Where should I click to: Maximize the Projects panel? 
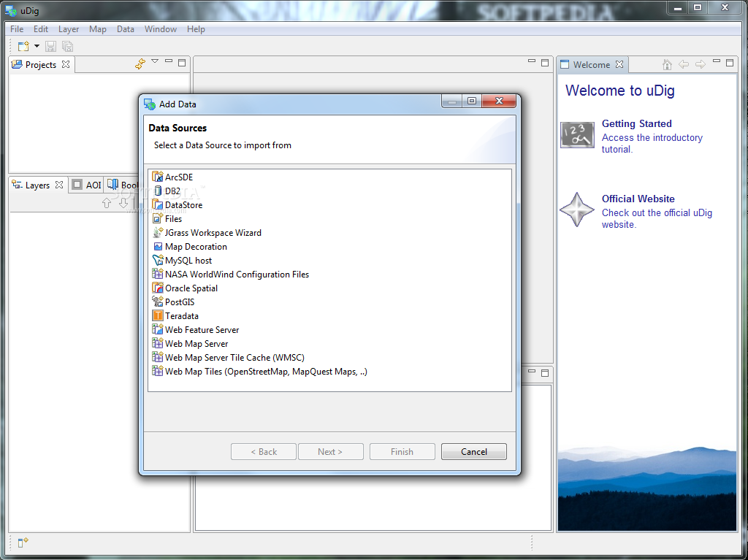pos(182,63)
